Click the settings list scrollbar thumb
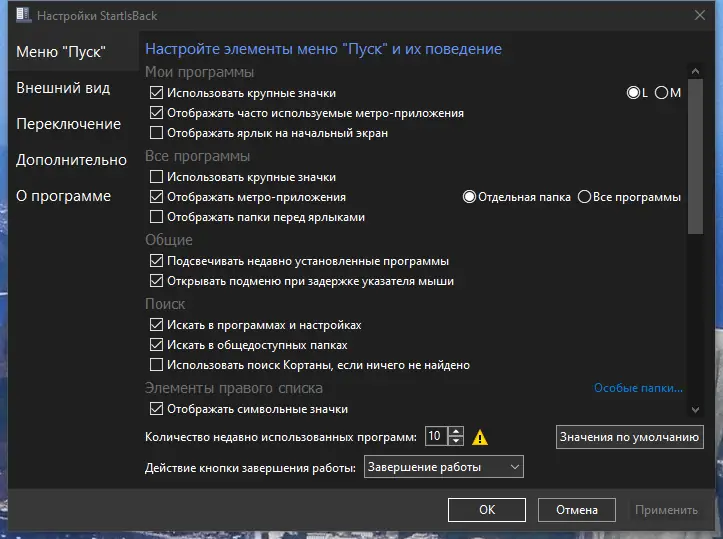Image resolution: width=723 pixels, height=539 pixels. click(695, 157)
